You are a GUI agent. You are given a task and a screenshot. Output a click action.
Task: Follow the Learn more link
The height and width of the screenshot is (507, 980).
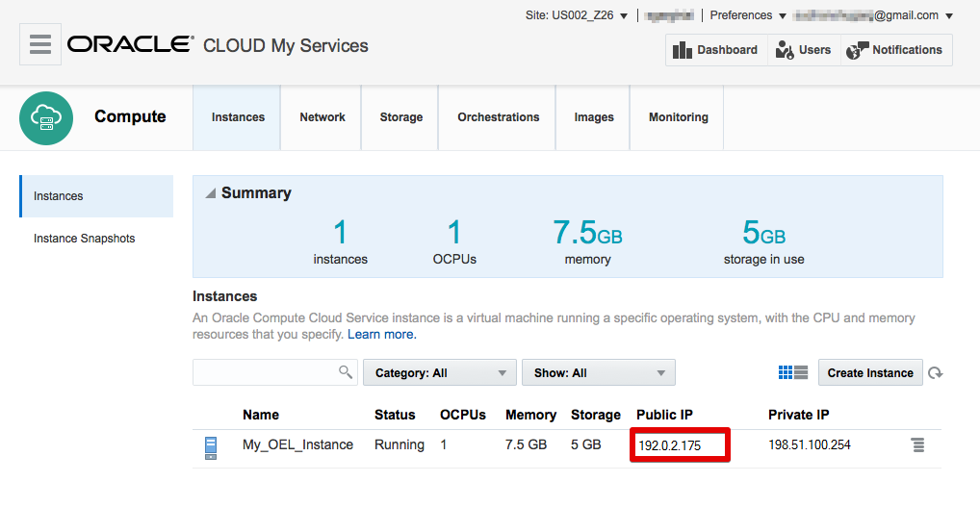(x=381, y=335)
